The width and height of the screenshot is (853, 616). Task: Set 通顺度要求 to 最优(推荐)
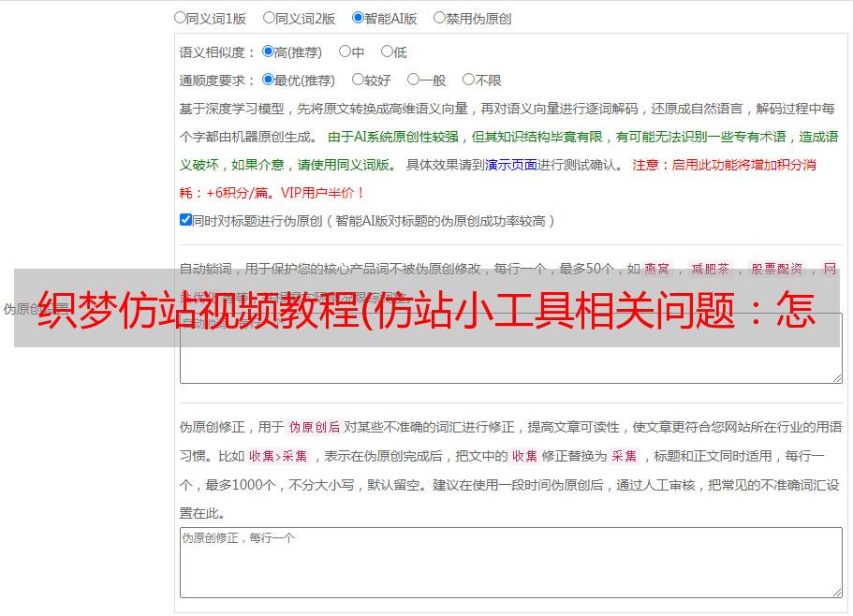coord(268,80)
